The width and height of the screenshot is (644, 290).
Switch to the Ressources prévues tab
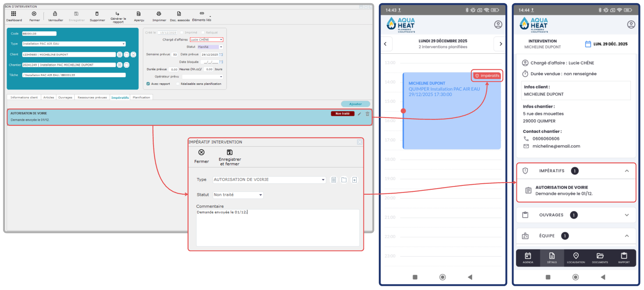(x=92, y=98)
